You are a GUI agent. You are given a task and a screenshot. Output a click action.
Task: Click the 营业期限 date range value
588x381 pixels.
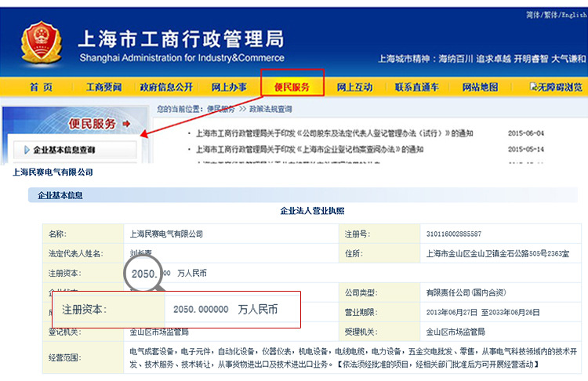[x=483, y=312]
